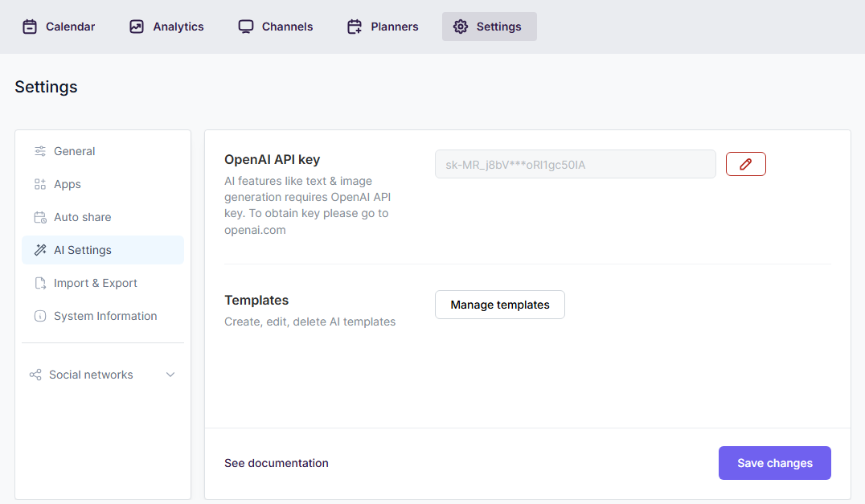865x504 pixels.
Task: Select AI Settings in sidebar
Action: (103, 250)
